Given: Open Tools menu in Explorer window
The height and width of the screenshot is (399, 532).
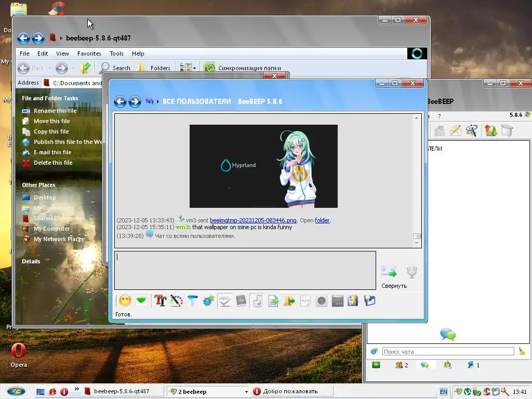Looking at the screenshot, I should (x=116, y=54).
